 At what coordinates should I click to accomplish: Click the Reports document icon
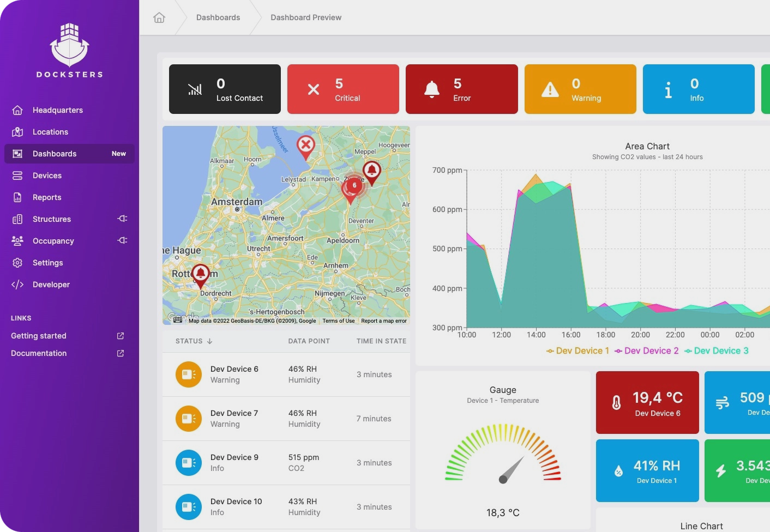[x=17, y=197]
